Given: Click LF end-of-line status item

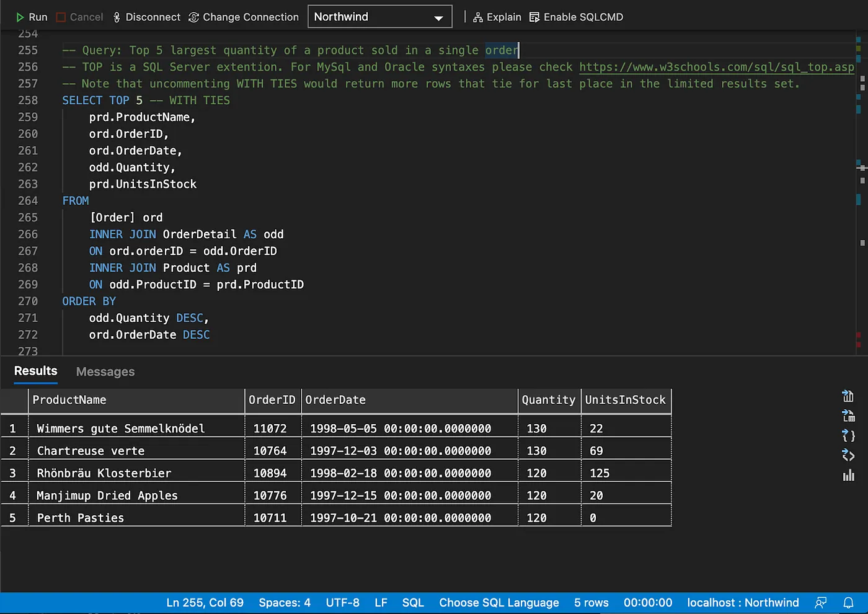Looking at the screenshot, I should [x=381, y=603].
